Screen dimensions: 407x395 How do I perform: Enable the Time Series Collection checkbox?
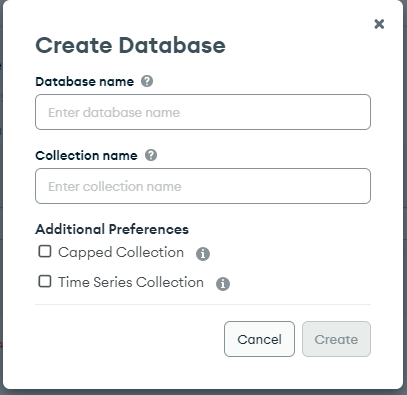[45, 281]
